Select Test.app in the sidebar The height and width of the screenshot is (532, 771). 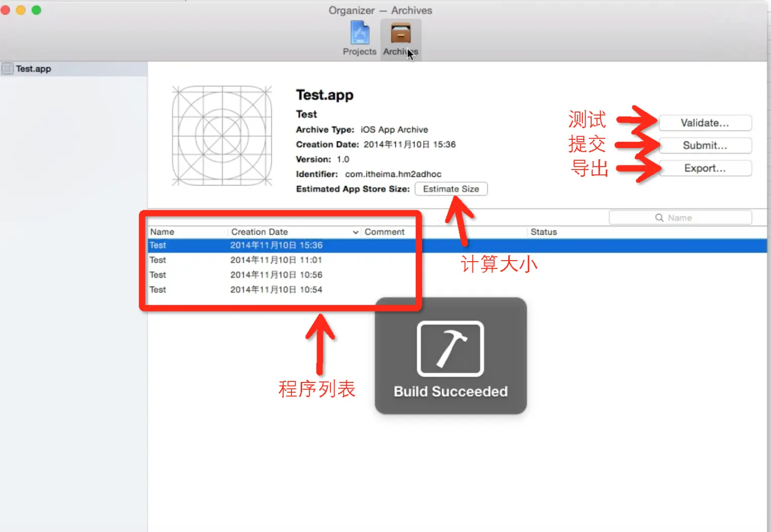[x=74, y=69]
